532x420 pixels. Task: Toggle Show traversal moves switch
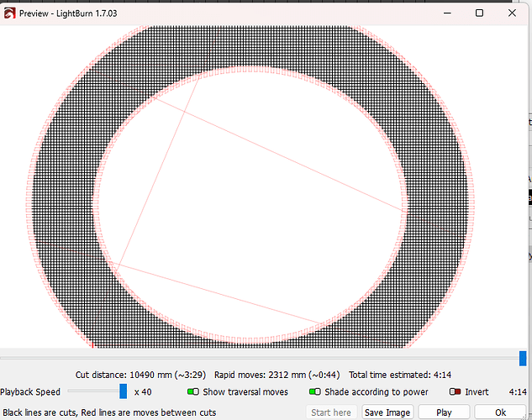(x=193, y=392)
